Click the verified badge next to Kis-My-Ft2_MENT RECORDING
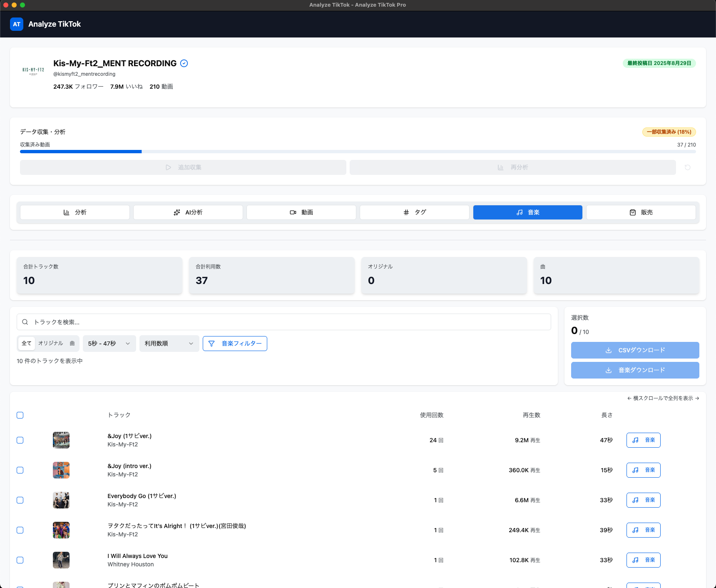716x588 pixels. pyautogui.click(x=184, y=63)
